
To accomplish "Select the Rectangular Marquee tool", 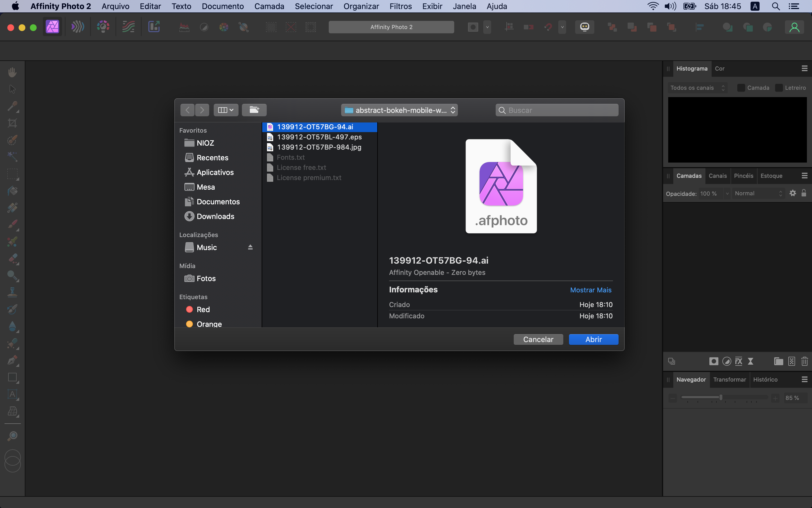I will tap(12, 174).
